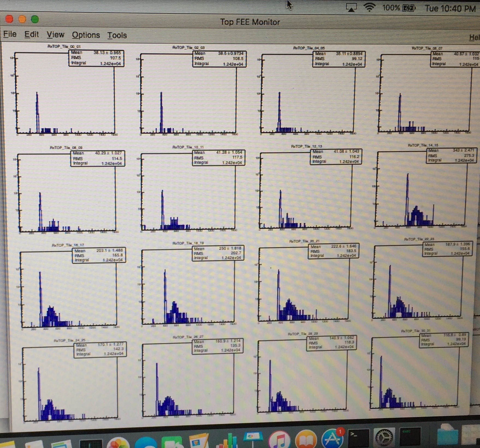The width and height of the screenshot is (480, 448).
Task: Click the stats box with Mean 41.08 ± 1.043
Action: pyautogui.click(x=336, y=157)
